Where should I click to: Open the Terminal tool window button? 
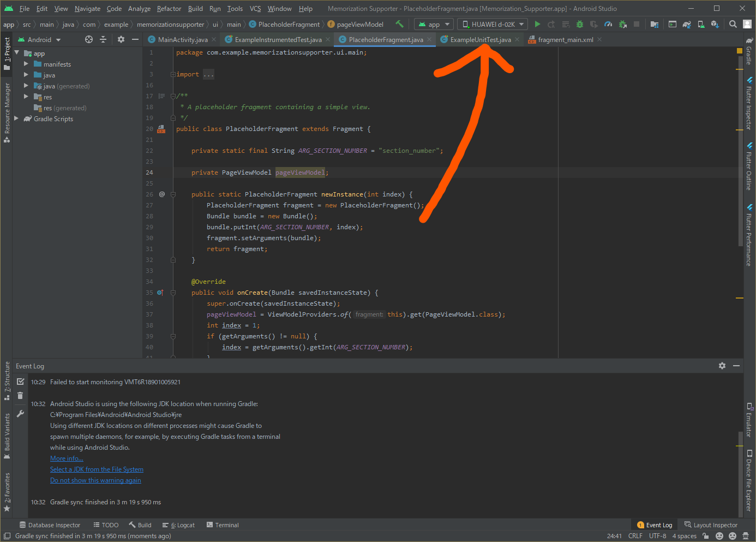(x=223, y=525)
